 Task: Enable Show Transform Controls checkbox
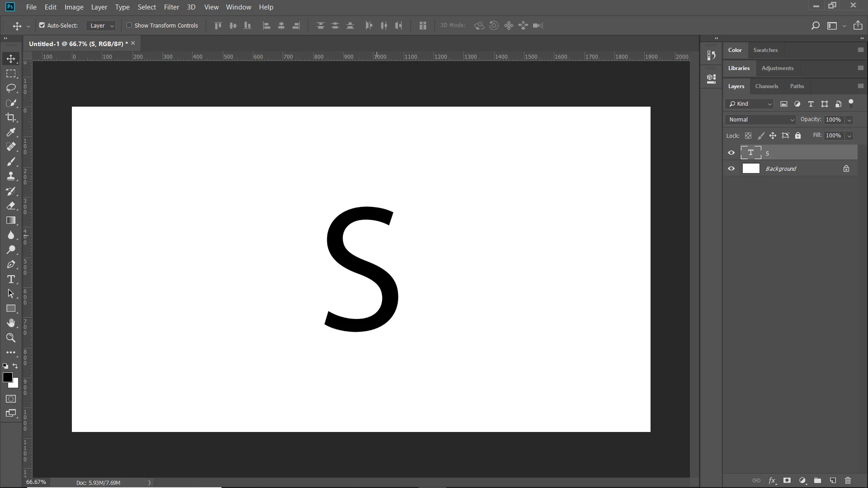129,25
